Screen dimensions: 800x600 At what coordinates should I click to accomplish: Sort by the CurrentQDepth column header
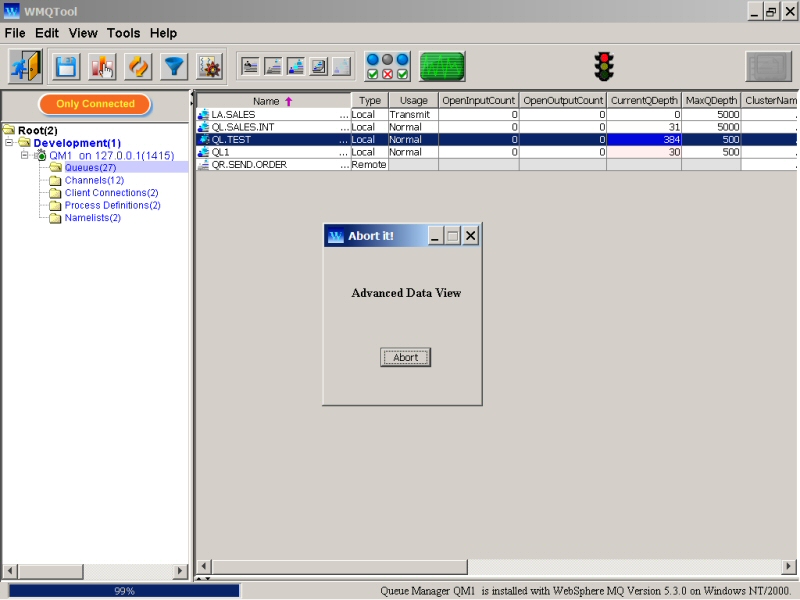tap(644, 101)
